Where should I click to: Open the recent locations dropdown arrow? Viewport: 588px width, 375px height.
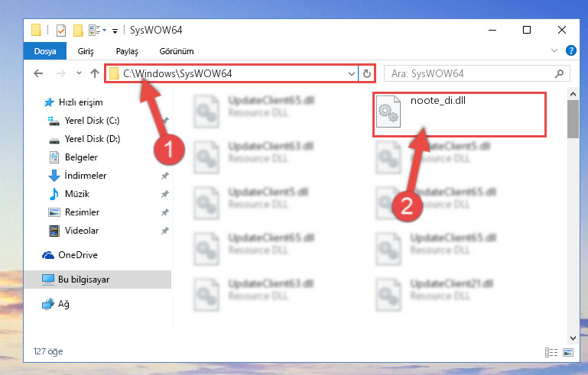79,73
